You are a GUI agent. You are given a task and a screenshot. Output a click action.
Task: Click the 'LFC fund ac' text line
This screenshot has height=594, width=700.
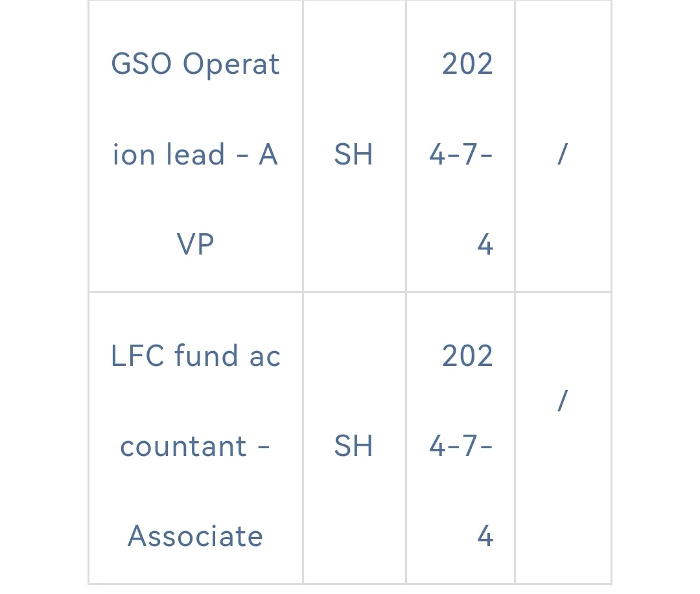[195, 356]
